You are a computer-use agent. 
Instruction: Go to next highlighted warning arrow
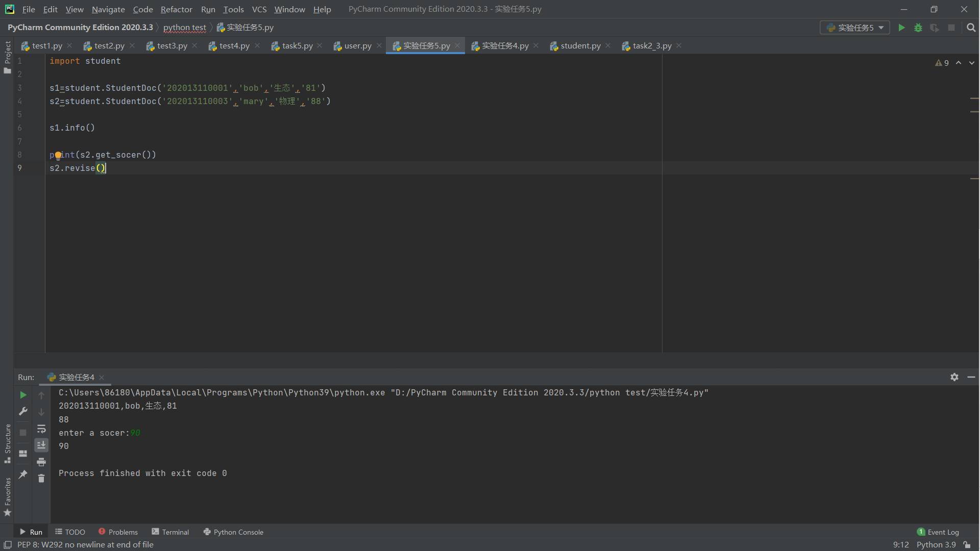click(x=971, y=63)
